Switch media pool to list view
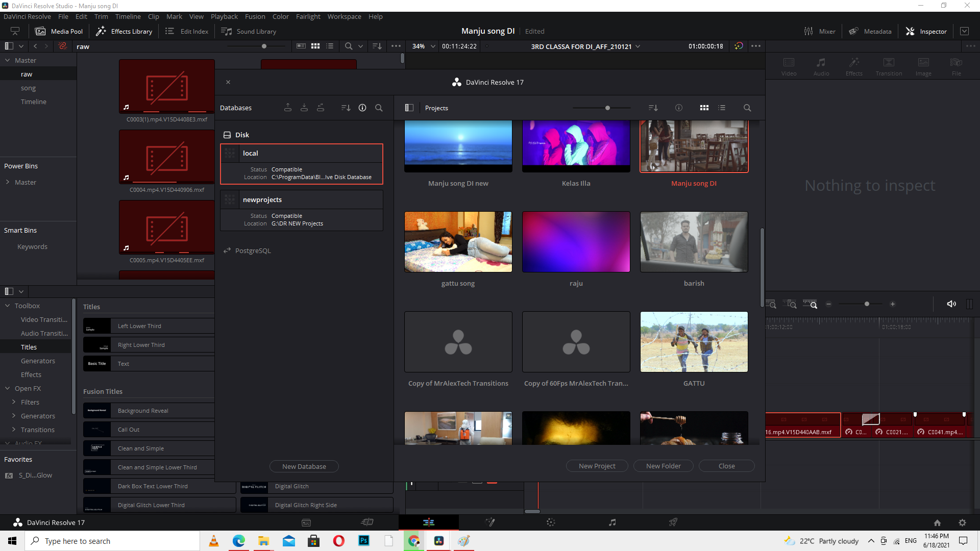Image resolution: width=980 pixels, height=551 pixels. pyautogui.click(x=330, y=46)
